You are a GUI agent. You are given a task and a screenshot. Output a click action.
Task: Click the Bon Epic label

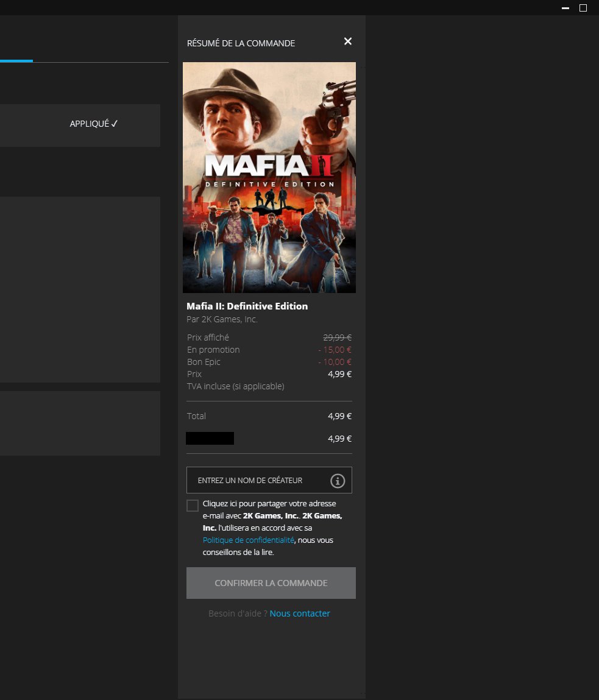click(x=204, y=362)
